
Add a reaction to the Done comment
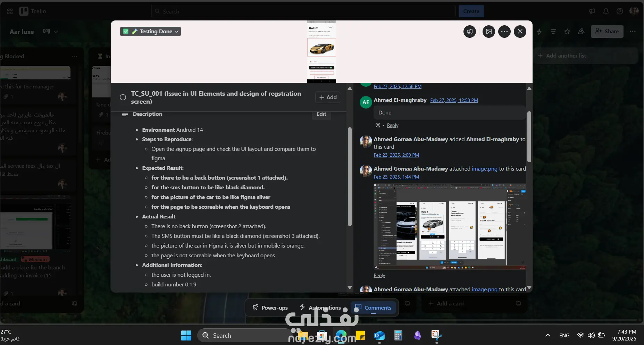(x=378, y=125)
